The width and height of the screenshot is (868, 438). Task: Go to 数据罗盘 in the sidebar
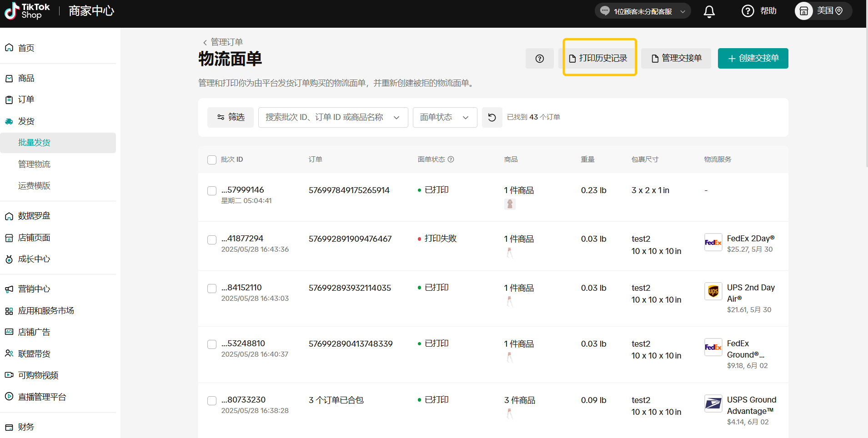34,216
